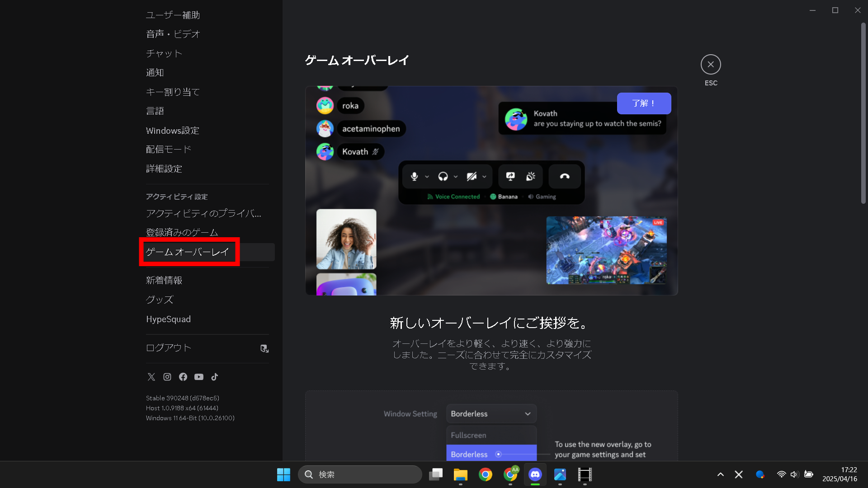Image resolution: width=868 pixels, height=488 pixels.
Task: Click the screen share icon in overlay preview
Action: coord(510,176)
